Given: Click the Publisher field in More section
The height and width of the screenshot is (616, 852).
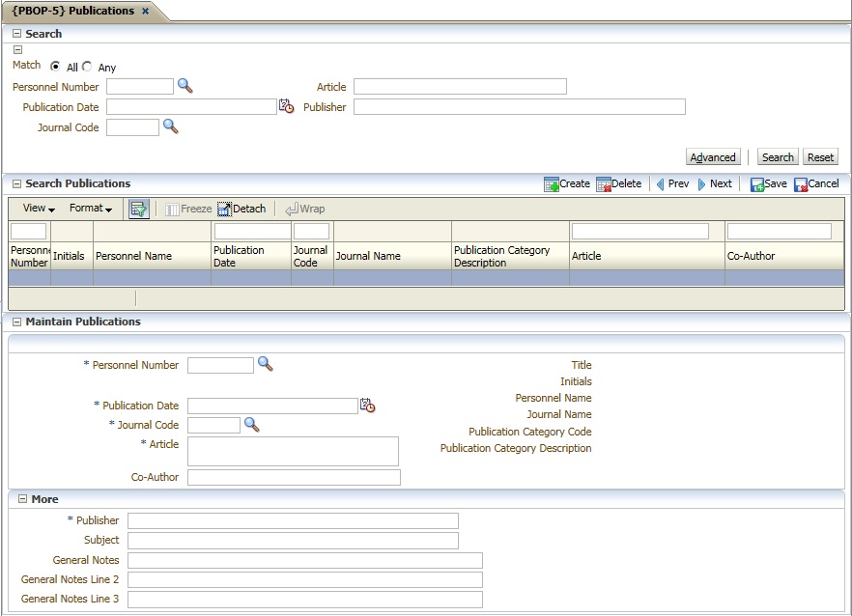Looking at the screenshot, I should pyautogui.click(x=293, y=520).
